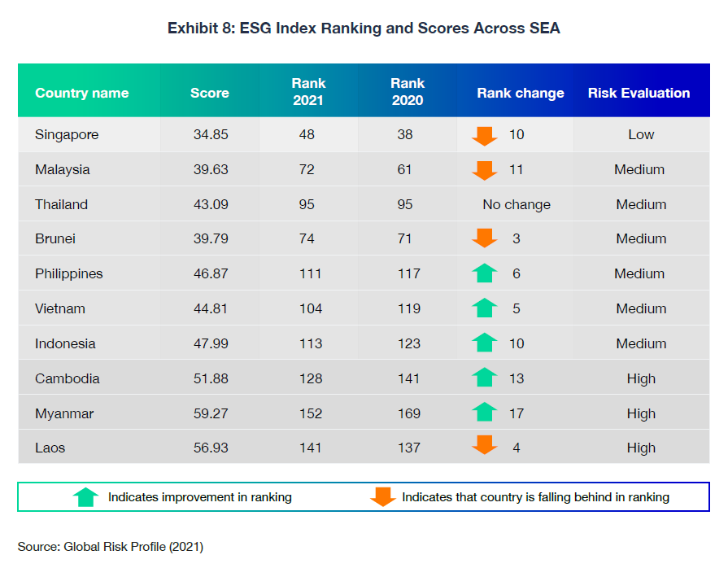The image size is (728, 568).
Task: Click Indonesia's green up arrow icon
Action: 485,343
